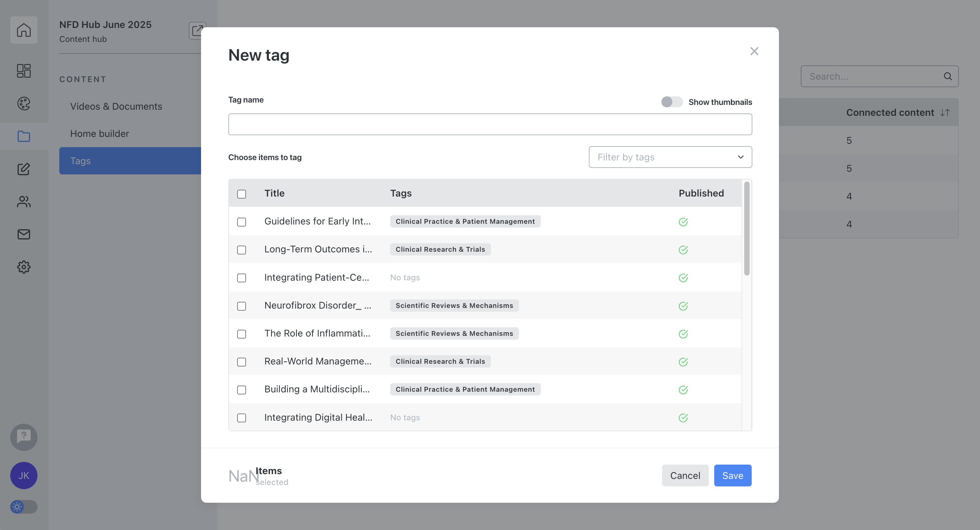
Task: Enable Show thumbnails toggle
Action: [x=672, y=102]
